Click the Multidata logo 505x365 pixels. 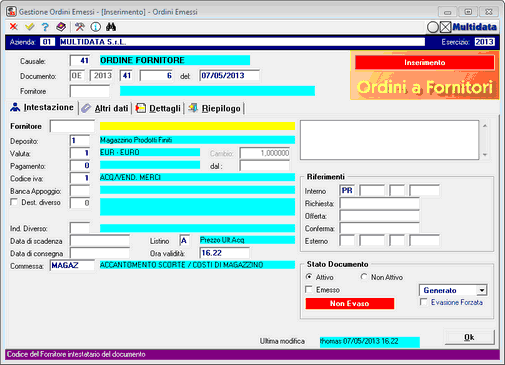point(462,27)
